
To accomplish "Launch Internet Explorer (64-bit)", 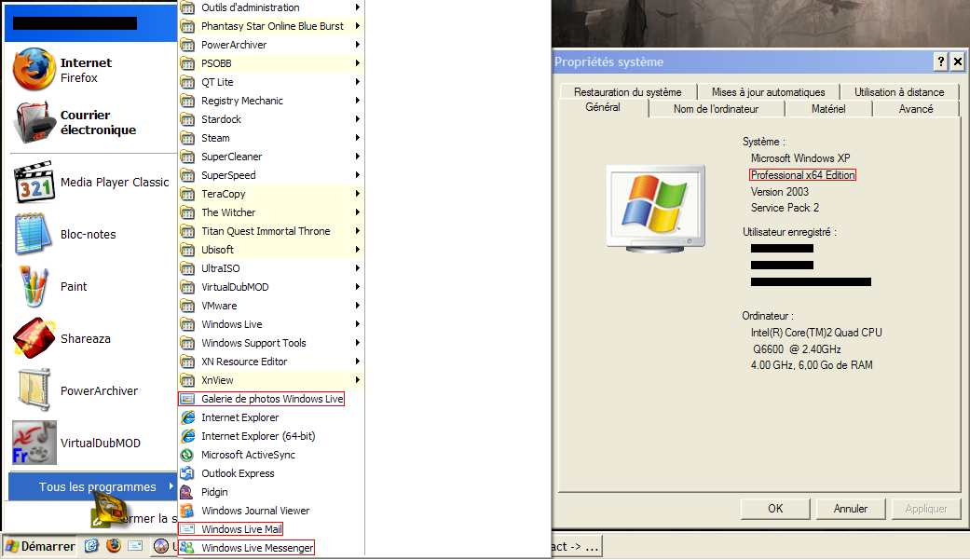I will click(x=271, y=436).
